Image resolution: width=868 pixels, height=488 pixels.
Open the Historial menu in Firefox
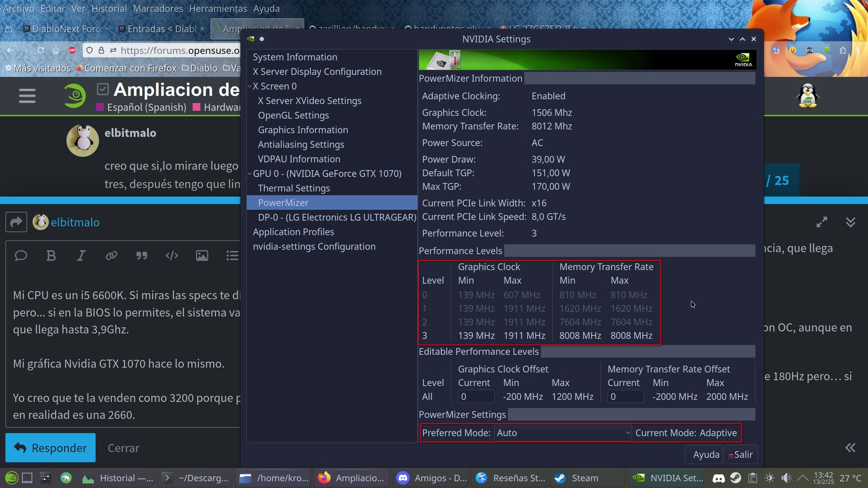[109, 9]
